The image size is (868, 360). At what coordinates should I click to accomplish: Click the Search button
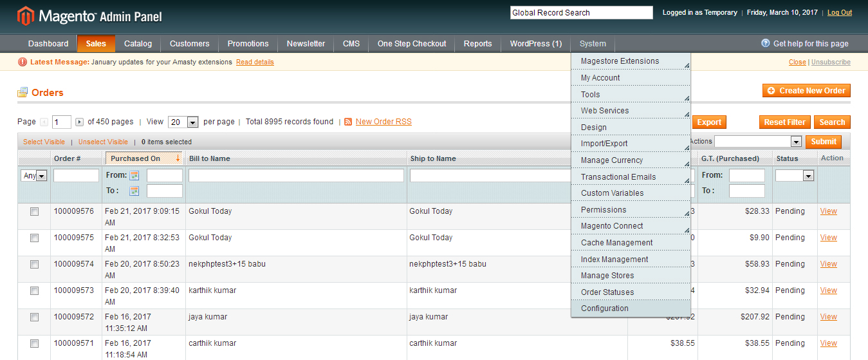pos(832,122)
